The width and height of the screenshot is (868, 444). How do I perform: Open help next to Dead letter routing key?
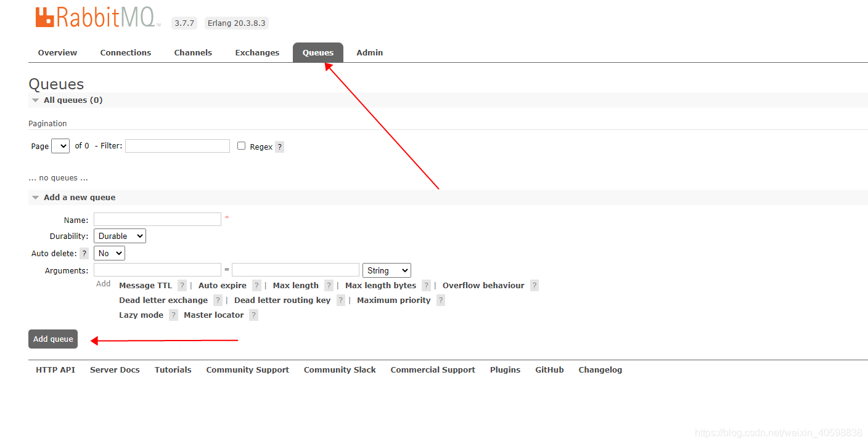[x=340, y=300]
